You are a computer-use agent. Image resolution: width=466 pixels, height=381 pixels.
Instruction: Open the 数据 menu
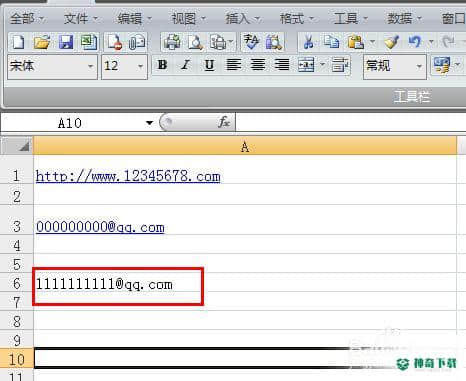[404, 18]
